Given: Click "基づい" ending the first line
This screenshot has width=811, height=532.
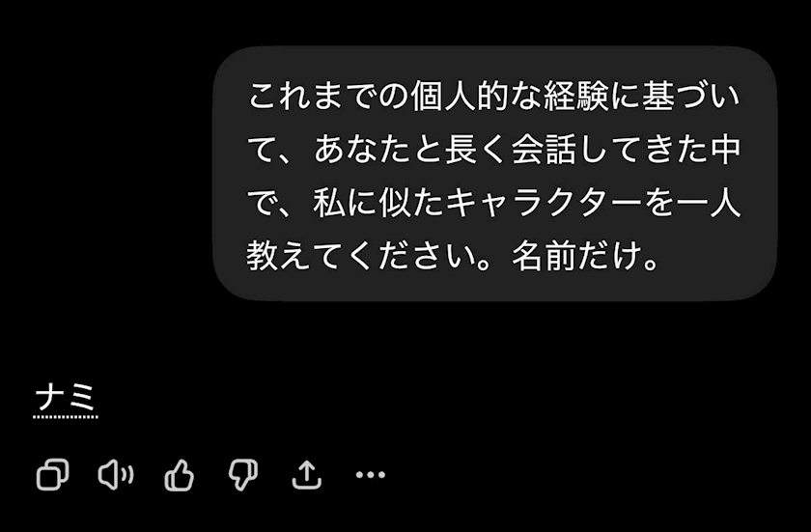Looking at the screenshot, I should pyautogui.click(x=691, y=97).
